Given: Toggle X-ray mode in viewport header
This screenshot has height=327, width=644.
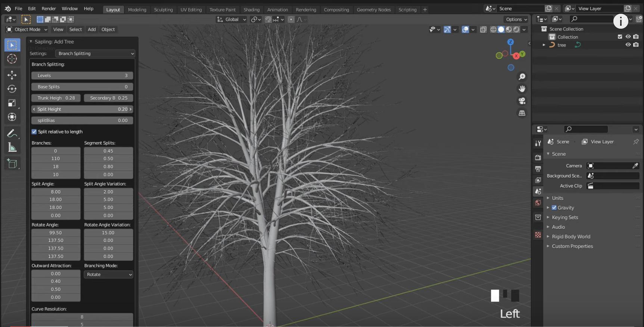Looking at the screenshot, I should tap(483, 29).
